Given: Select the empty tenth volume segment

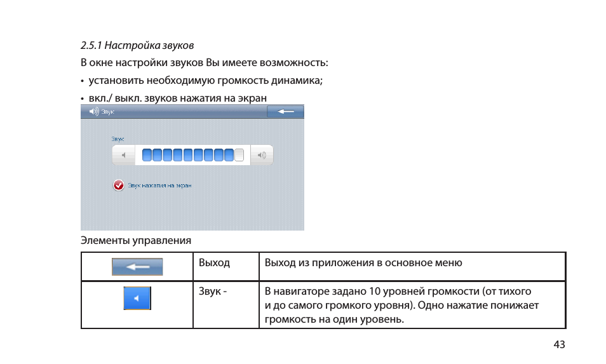Looking at the screenshot, I should (x=239, y=155).
